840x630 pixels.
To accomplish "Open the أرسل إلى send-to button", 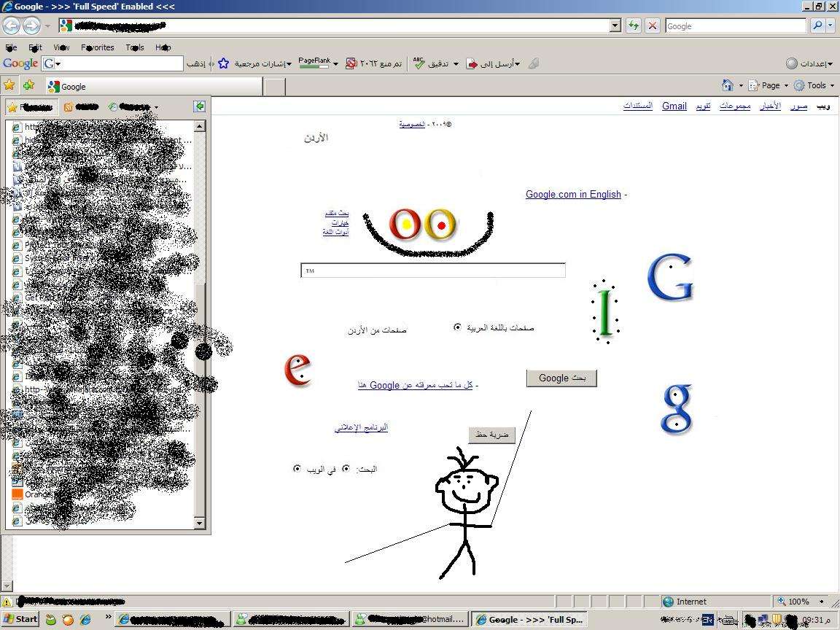I will [x=494, y=63].
